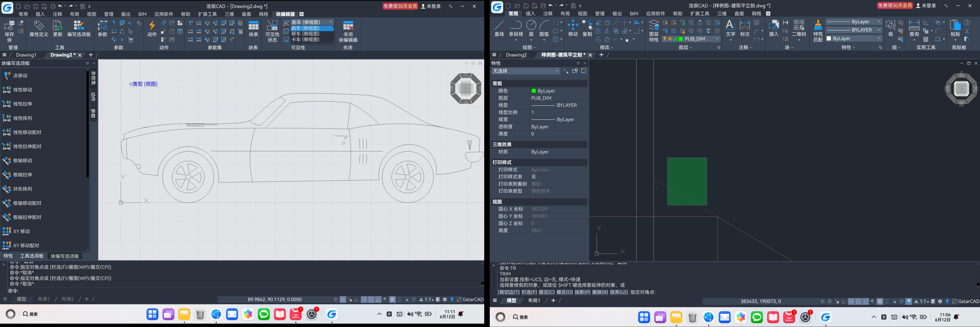Image resolution: width=980 pixels, height=327 pixels.
Task: Select the Line (直线) tool in right window
Action: click(x=499, y=28)
